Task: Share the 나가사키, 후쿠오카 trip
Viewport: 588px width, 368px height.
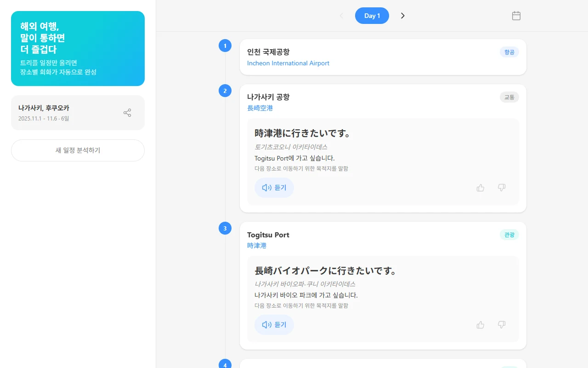Action: pyautogui.click(x=127, y=113)
